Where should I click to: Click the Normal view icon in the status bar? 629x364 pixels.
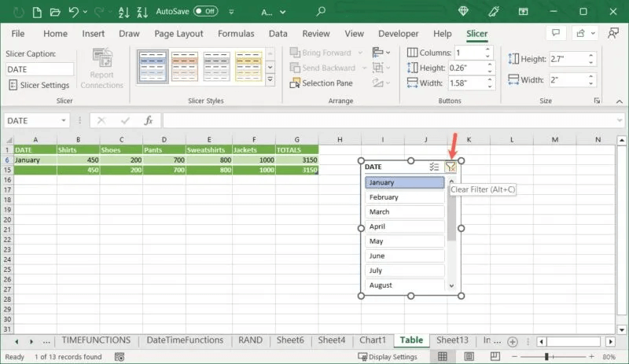[x=443, y=357]
